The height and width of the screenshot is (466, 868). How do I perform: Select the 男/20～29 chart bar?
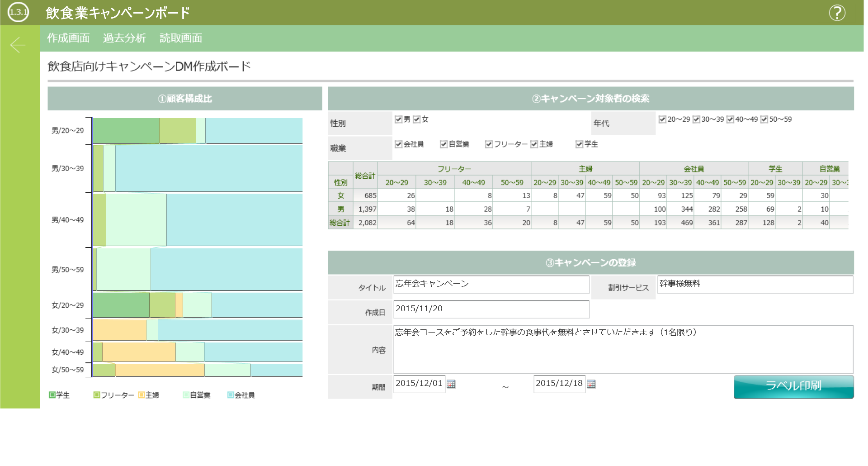coord(198,131)
